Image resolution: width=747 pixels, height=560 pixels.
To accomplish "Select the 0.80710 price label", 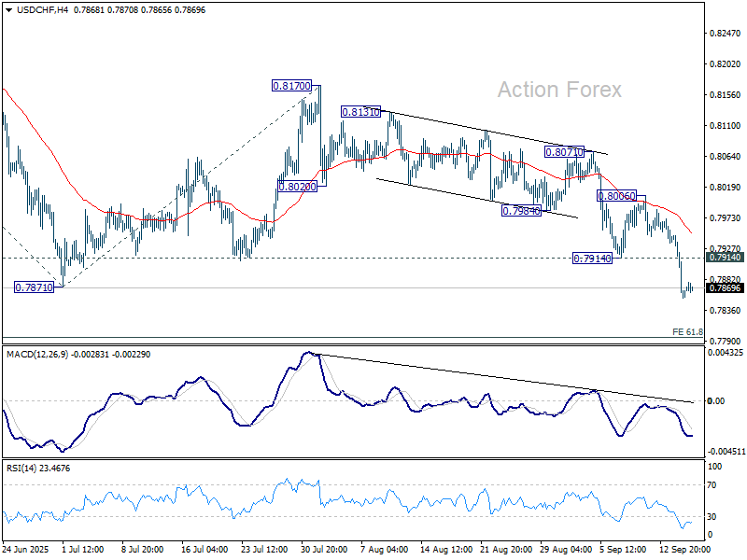I will pyautogui.click(x=565, y=152).
